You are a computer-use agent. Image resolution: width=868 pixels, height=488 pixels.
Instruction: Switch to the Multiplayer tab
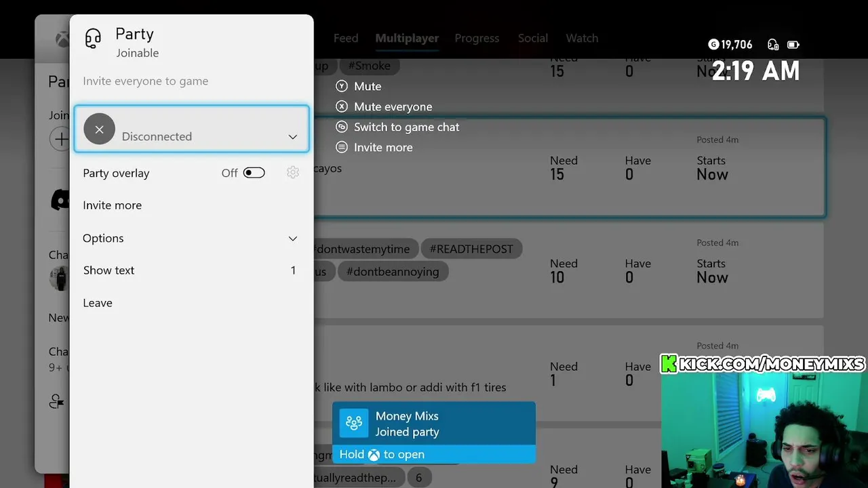[x=407, y=38]
